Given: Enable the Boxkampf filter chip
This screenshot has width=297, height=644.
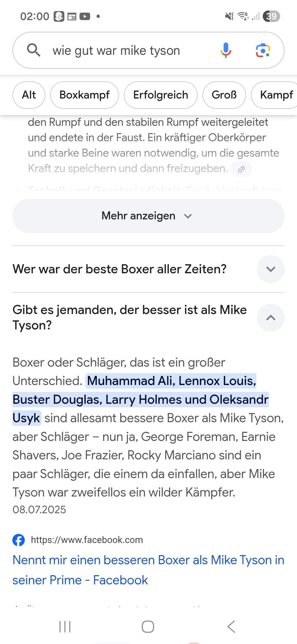Looking at the screenshot, I should pyautogui.click(x=84, y=95).
